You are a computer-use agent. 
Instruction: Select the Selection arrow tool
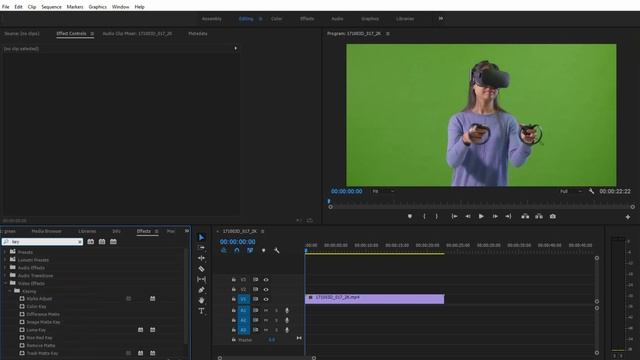tap(201, 237)
